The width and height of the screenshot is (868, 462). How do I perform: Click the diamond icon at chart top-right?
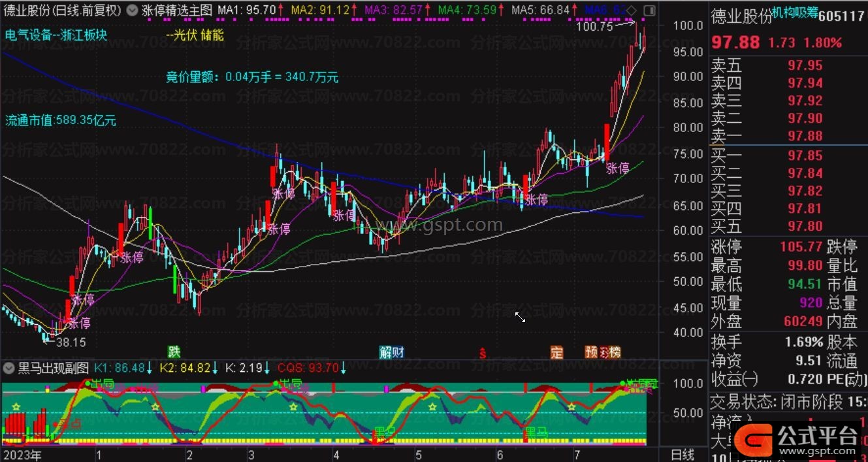[x=632, y=10]
